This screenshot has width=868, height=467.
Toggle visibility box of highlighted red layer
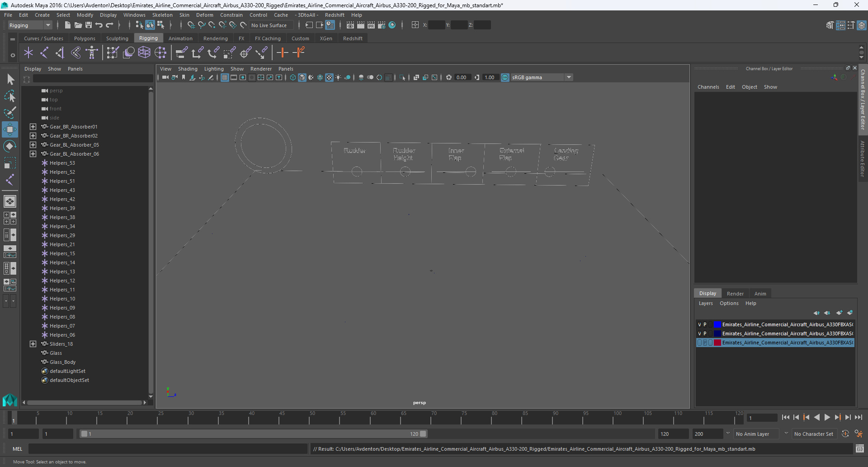tap(699, 343)
